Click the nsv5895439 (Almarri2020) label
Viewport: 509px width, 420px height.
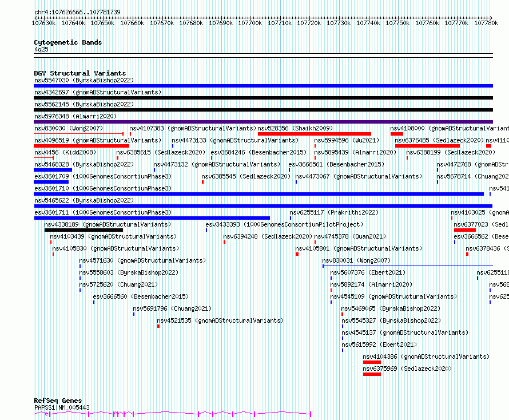coord(355,152)
